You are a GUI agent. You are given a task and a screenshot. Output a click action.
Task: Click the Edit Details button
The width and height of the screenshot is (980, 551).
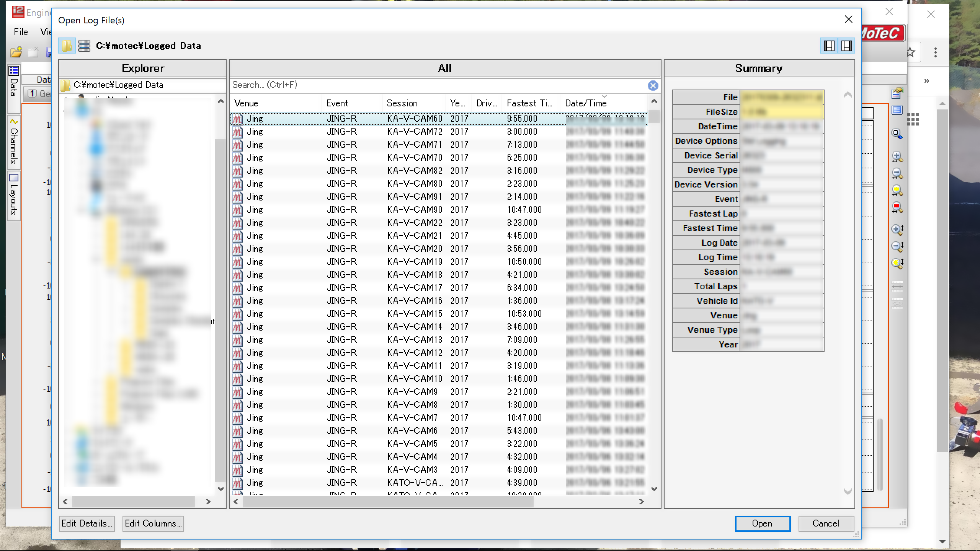[87, 523]
